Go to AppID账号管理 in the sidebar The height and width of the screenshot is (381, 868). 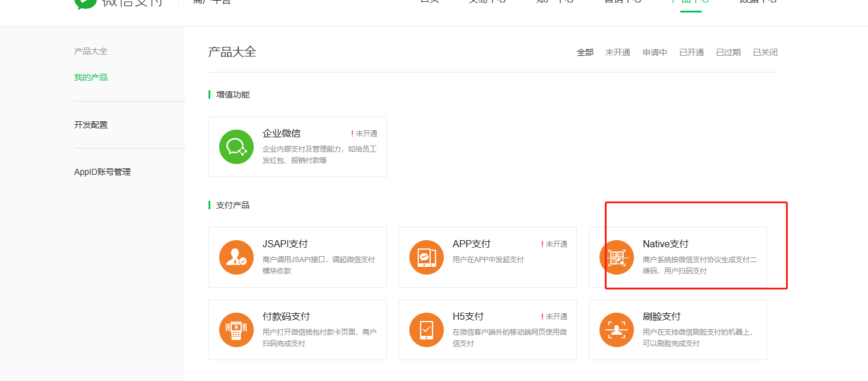coord(102,172)
